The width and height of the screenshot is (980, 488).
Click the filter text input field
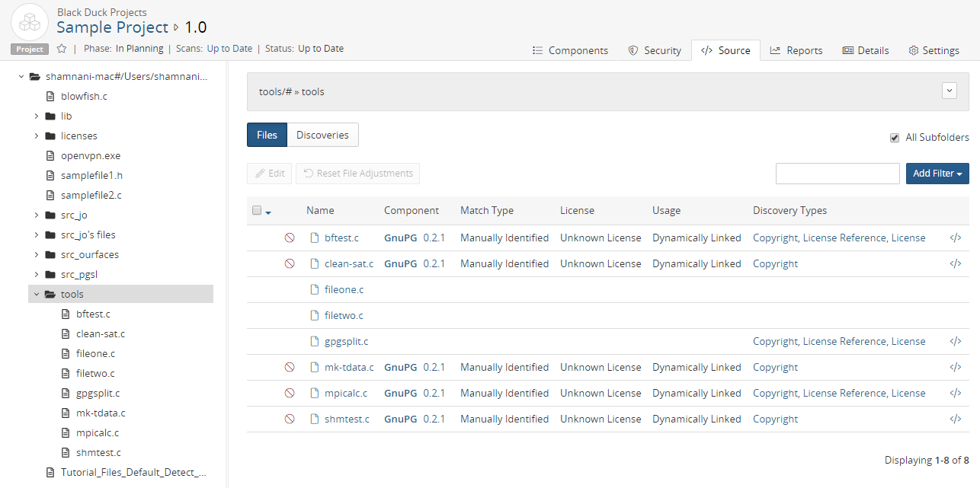pos(837,174)
